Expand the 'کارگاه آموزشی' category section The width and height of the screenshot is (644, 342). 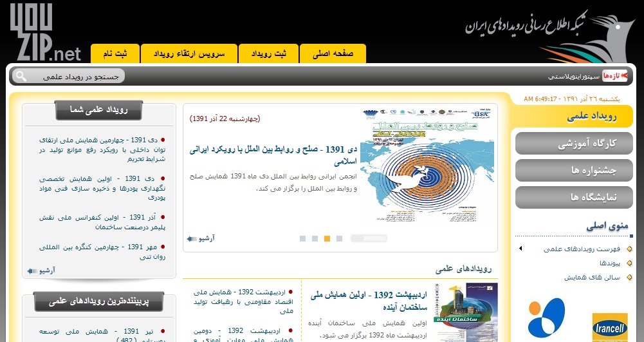pyautogui.click(x=574, y=144)
